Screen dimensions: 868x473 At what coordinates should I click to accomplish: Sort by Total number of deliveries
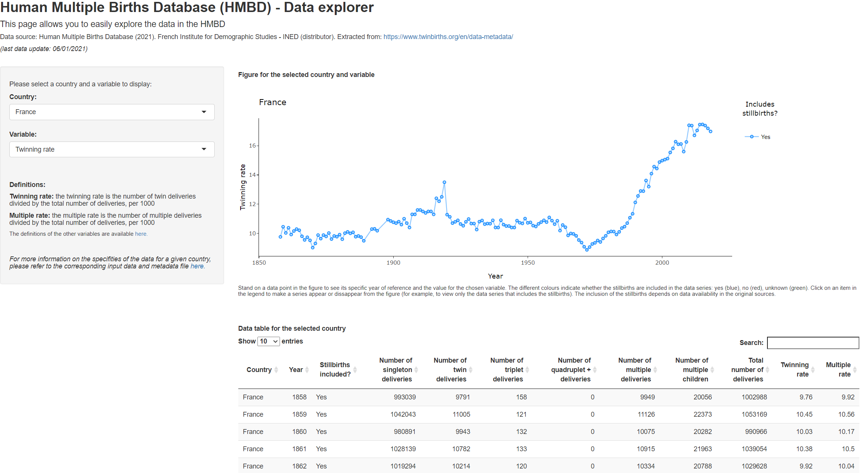click(767, 370)
